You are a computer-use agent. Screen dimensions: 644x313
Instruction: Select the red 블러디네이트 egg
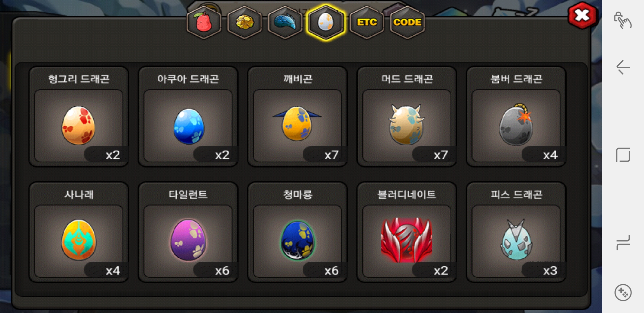click(407, 232)
